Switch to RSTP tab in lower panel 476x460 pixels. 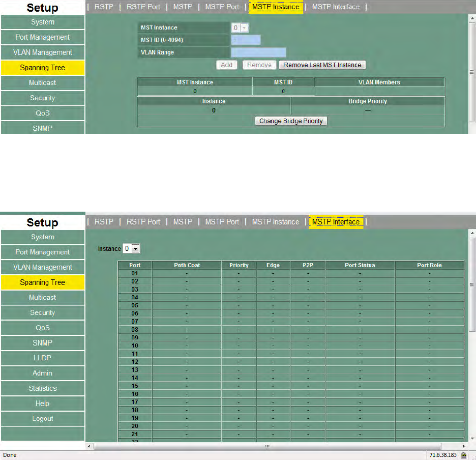click(x=104, y=222)
